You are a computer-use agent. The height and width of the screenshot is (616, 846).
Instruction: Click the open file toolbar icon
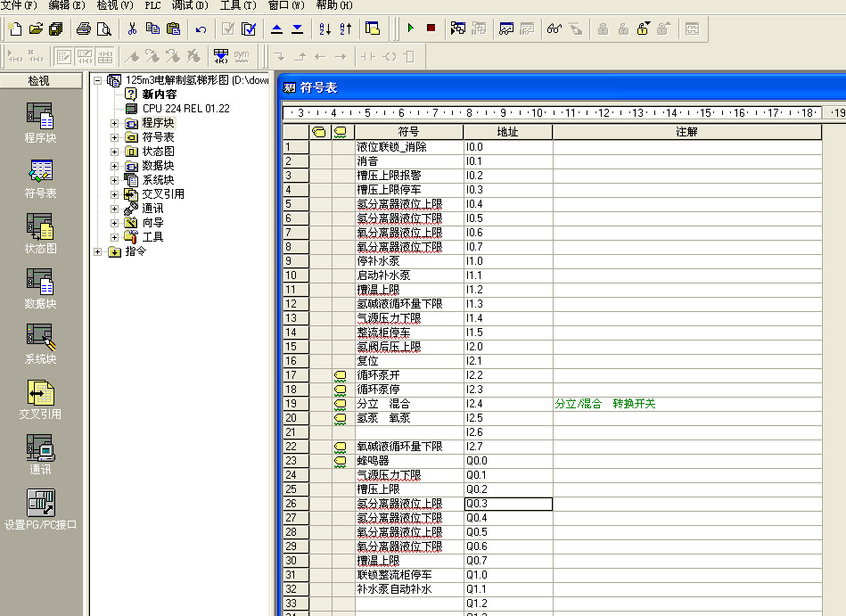tap(36, 29)
